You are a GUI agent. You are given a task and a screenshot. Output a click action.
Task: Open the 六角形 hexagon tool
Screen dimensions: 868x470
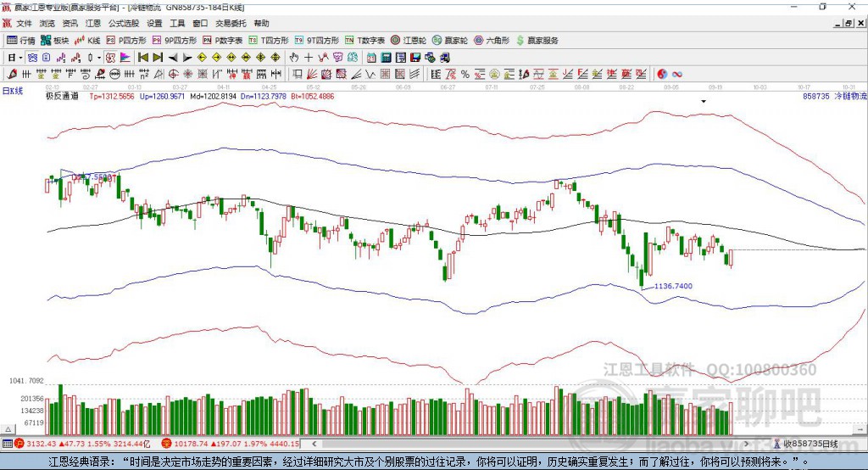492,41
